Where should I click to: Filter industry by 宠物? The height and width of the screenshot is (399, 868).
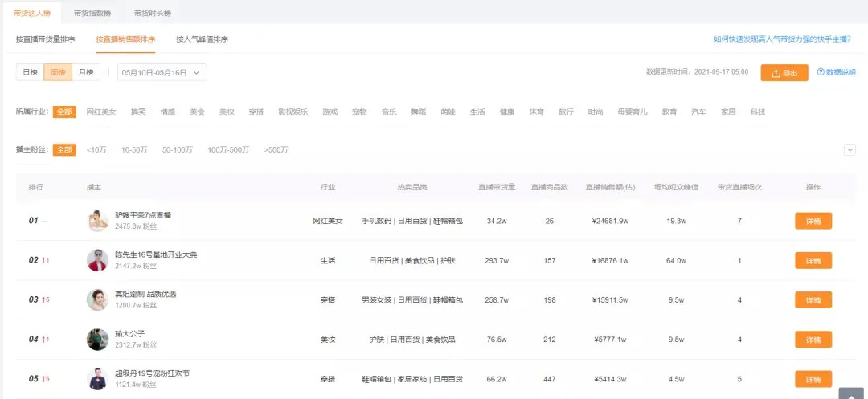coord(359,112)
